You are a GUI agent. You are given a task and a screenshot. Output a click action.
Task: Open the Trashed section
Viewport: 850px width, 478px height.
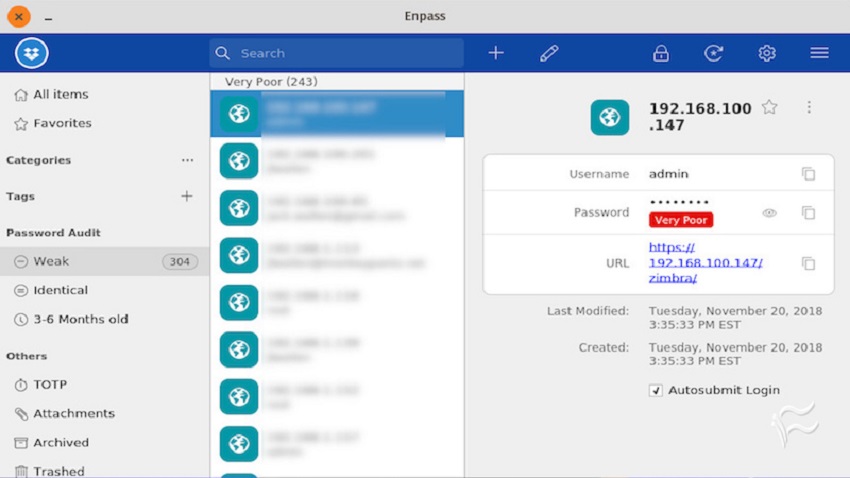point(105,470)
